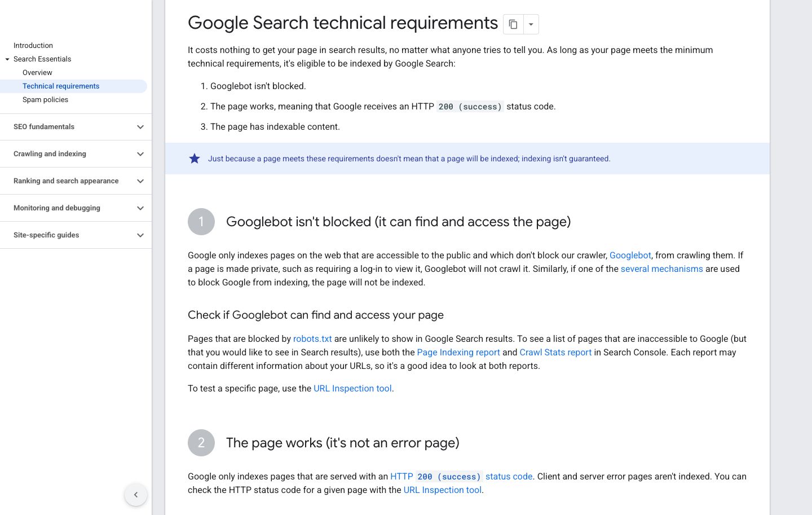Image resolution: width=812 pixels, height=515 pixels.
Task: Expand the Monitoring and debugging chevron
Action: coord(140,208)
